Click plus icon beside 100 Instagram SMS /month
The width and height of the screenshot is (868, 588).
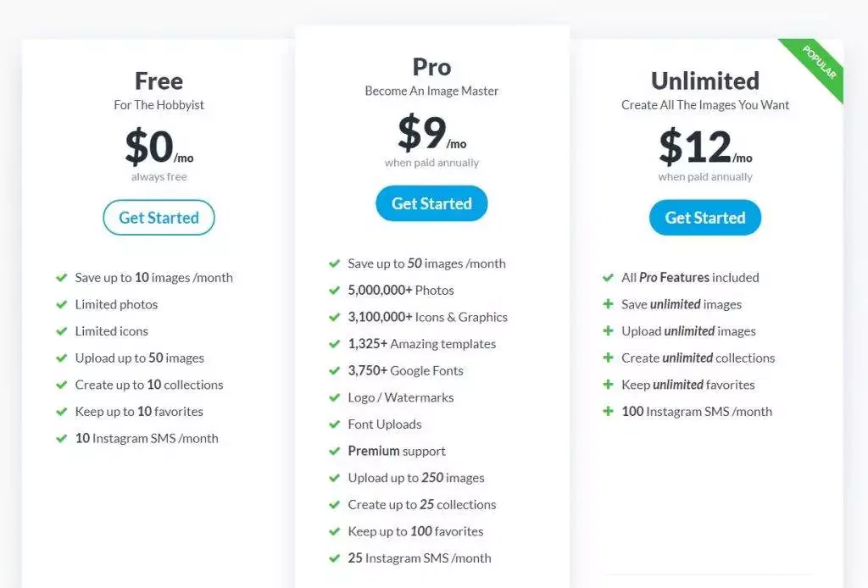[608, 412]
